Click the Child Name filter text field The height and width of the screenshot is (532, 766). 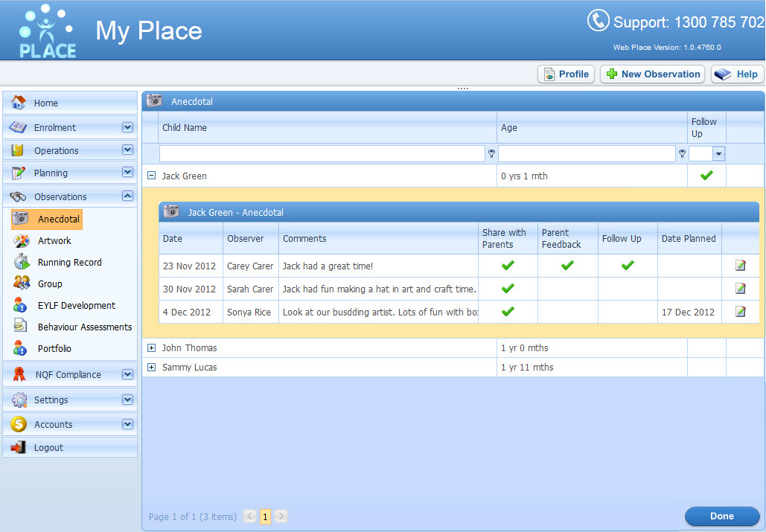coord(322,153)
